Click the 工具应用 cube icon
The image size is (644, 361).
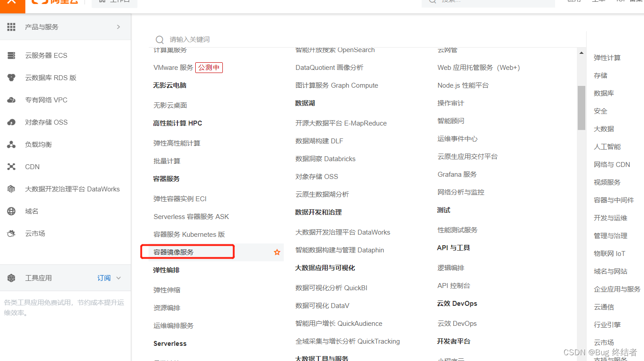click(x=11, y=278)
